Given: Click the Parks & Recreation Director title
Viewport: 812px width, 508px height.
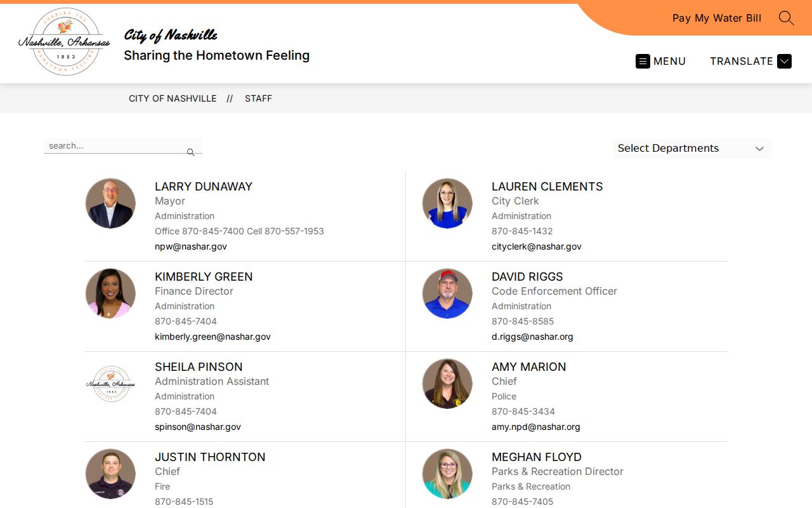Looking at the screenshot, I should tap(558, 472).
